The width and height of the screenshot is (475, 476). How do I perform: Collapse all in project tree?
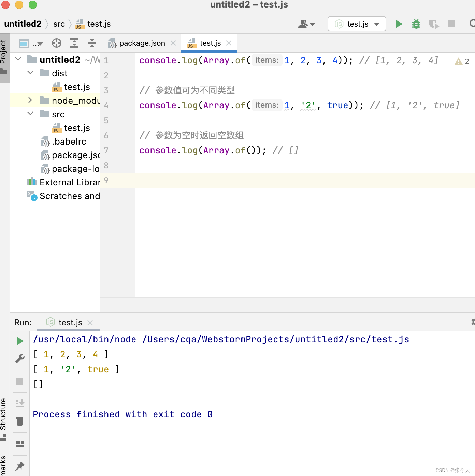click(x=92, y=43)
